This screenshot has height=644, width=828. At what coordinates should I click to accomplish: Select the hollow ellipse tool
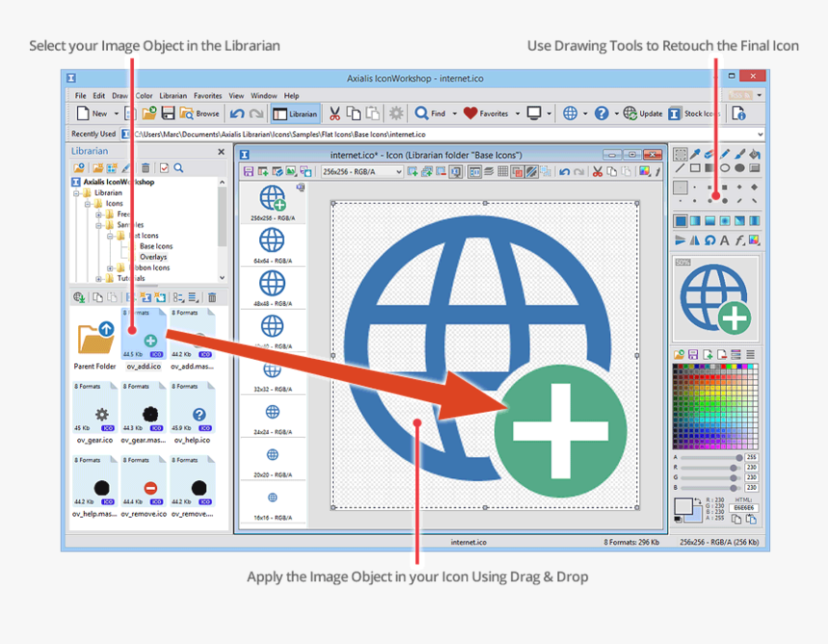click(x=724, y=168)
